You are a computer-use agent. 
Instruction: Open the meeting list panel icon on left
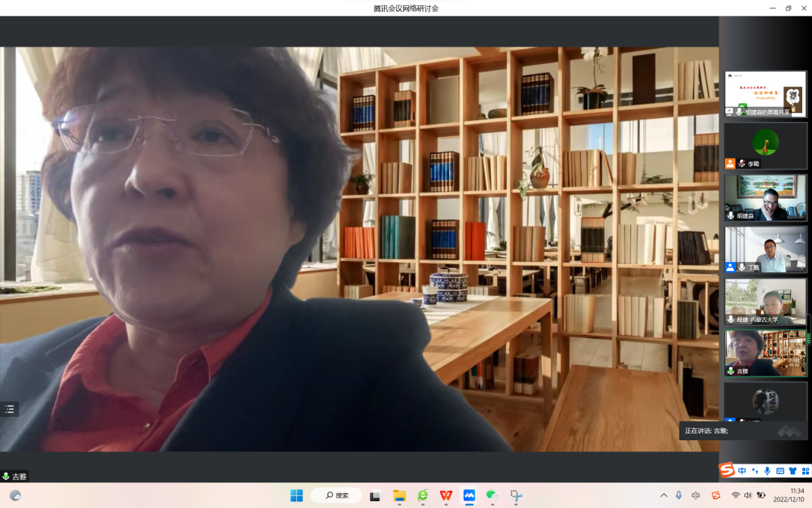[9, 409]
